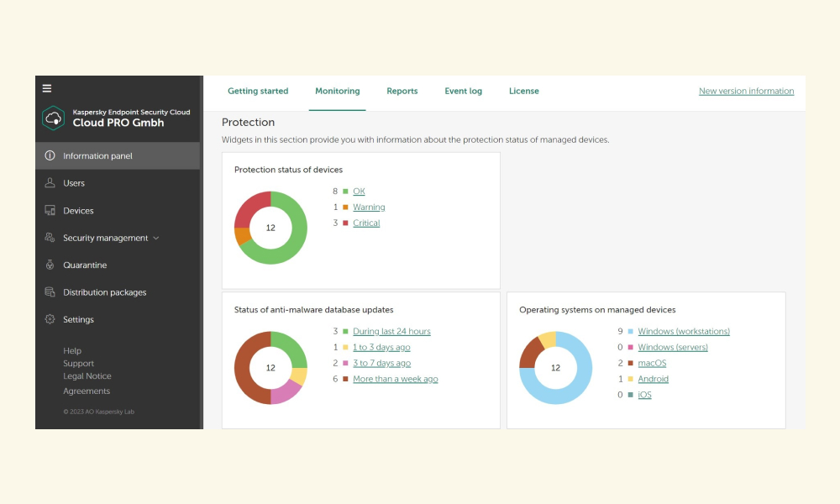
Task: Click the orange swatch beside Warning
Action: point(345,207)
